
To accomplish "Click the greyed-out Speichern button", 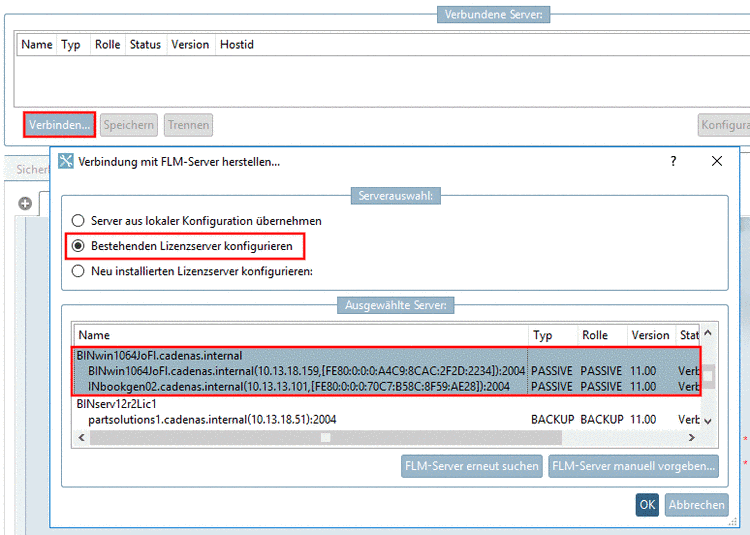I will (129, 125).
